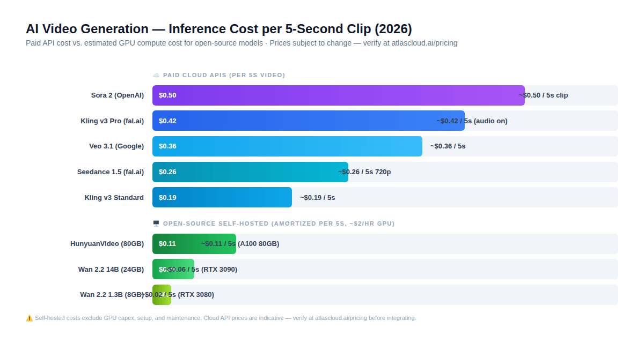This screenshot has height=343, width=644.
Task: Click the cloud icon beside PAID CLOUD APIS header
Action: coord(156,75)
